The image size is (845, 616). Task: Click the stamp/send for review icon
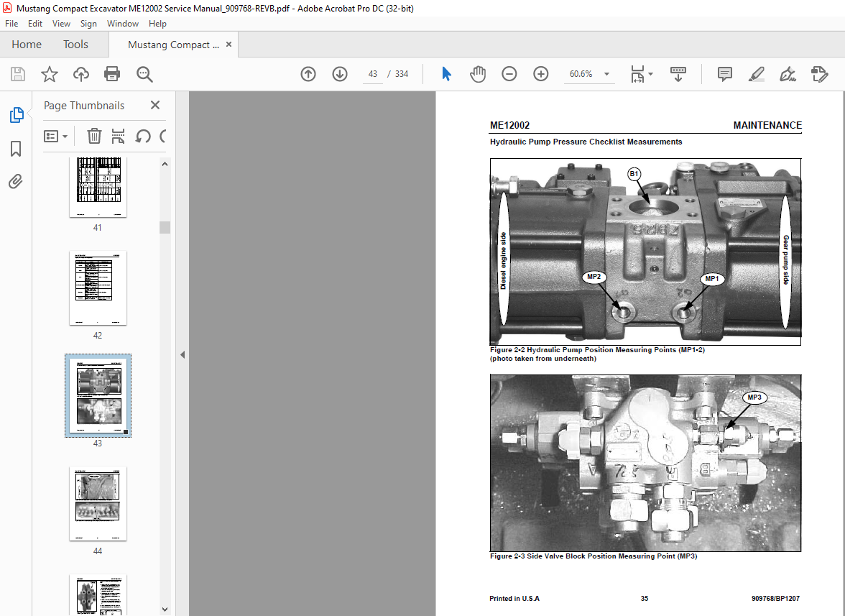(x=819, y=74)
